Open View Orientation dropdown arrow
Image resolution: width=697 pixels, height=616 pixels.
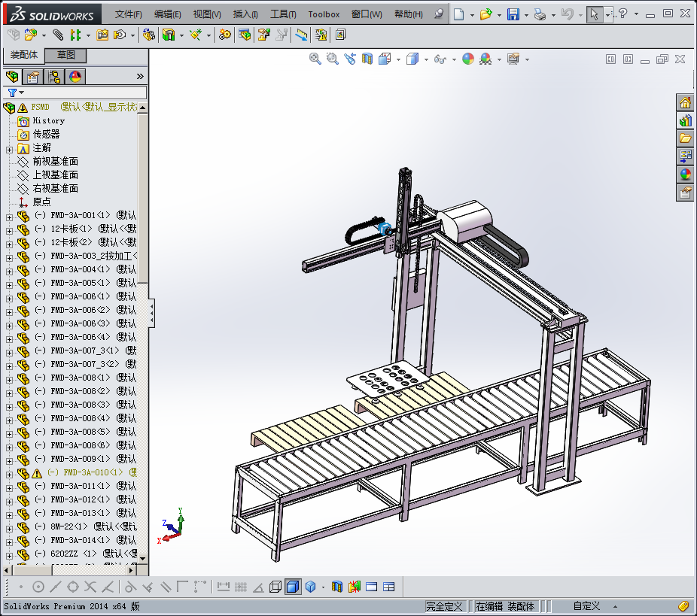[x=398, y=59]
